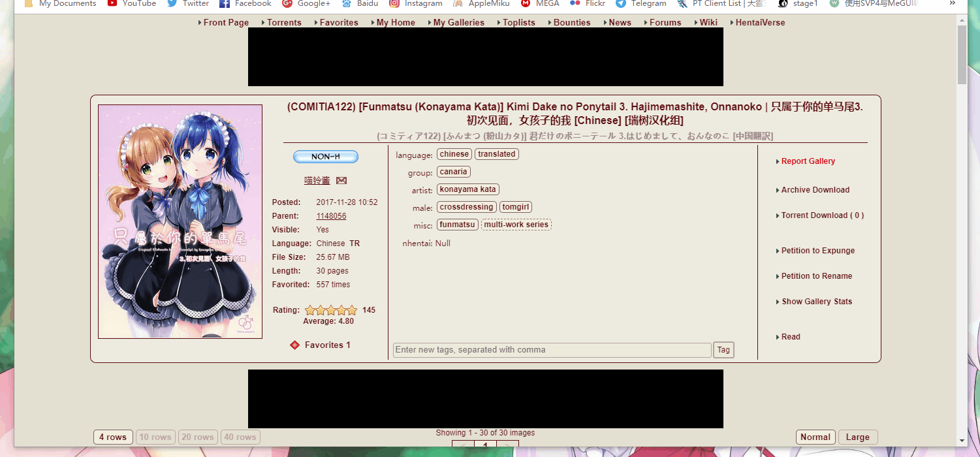The width and height of the screenshot is (980, 457).
Task: Click page scrollbar up arrow
Action: pyautogui.click(x=962, y=20)
